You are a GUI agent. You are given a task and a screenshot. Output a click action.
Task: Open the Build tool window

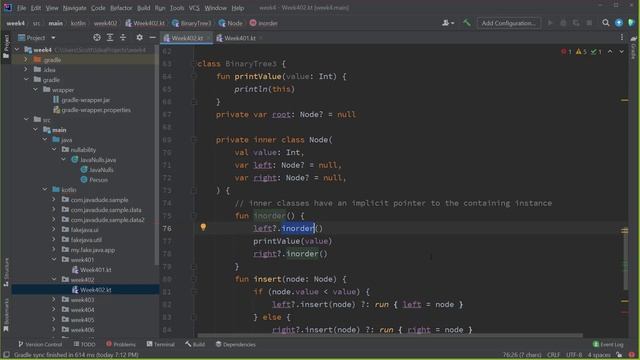tap(195, 344)
